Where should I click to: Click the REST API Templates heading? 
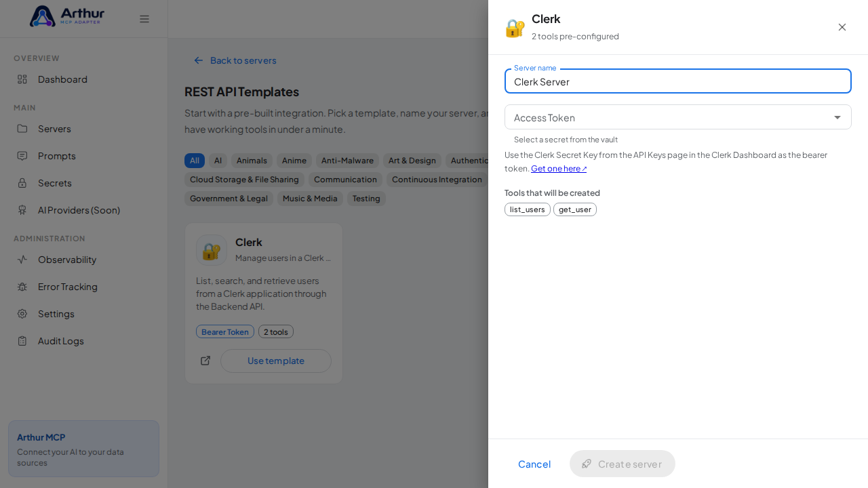(x=241, y=91)
